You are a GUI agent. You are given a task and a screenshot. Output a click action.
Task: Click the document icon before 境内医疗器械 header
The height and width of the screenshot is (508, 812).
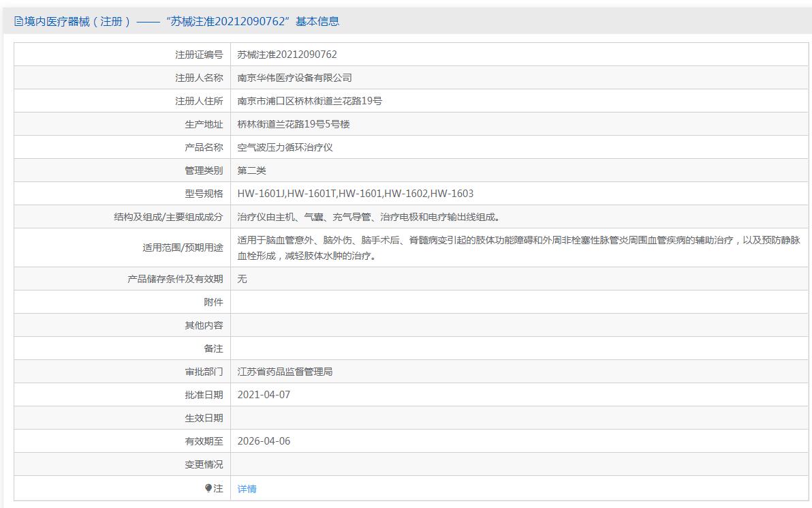[18, 21]
